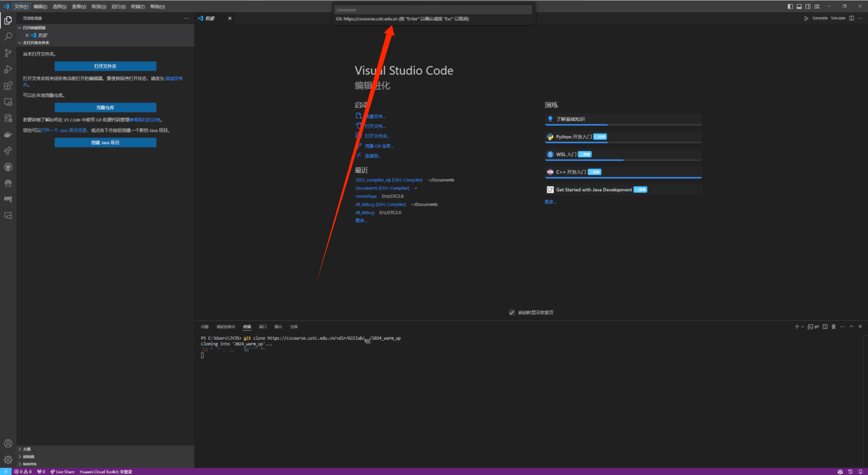Open the Search view icon
The image size is (868, 475).
pos(8,36)
